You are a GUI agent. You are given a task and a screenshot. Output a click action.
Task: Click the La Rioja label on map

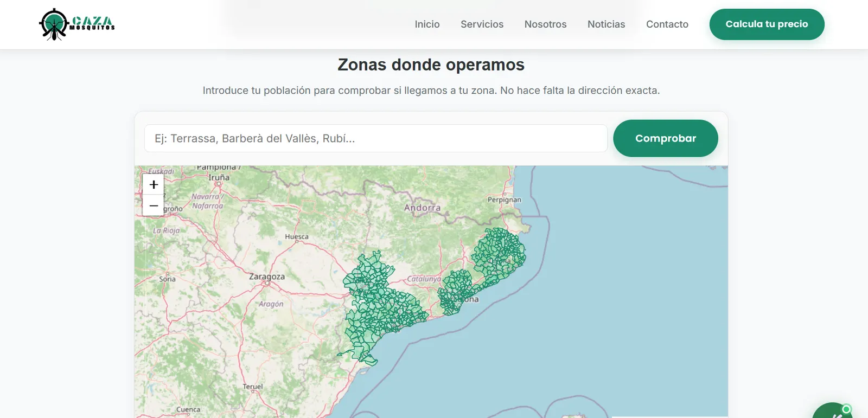point(166,230)
